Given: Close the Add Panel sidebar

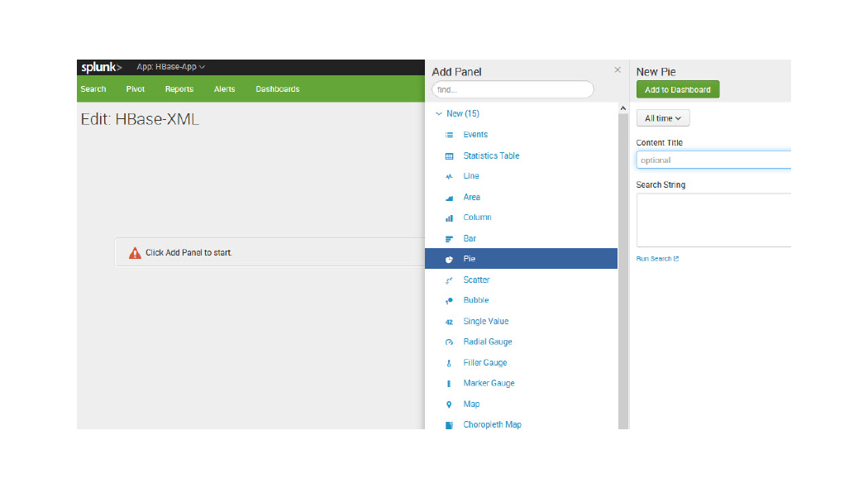Looking at the screenshot, I should [x=617, y=70].
